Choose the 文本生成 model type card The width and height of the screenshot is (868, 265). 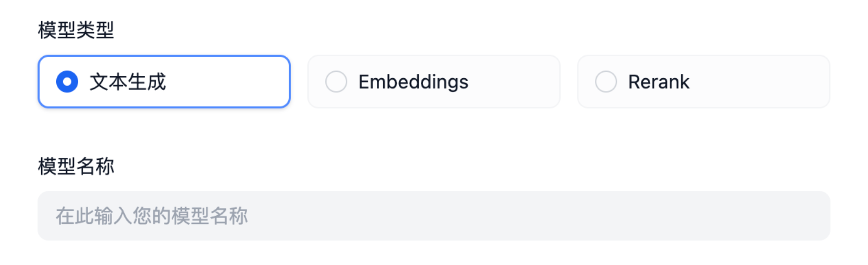tap(164, 82)
